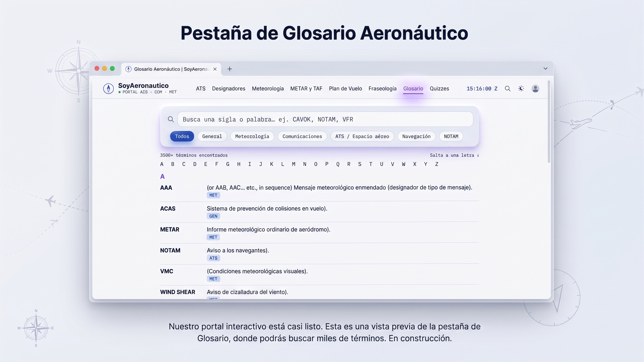644x362 pixels.
Task: Select the METAR glossary term
Action: click(x=170, y=230)
